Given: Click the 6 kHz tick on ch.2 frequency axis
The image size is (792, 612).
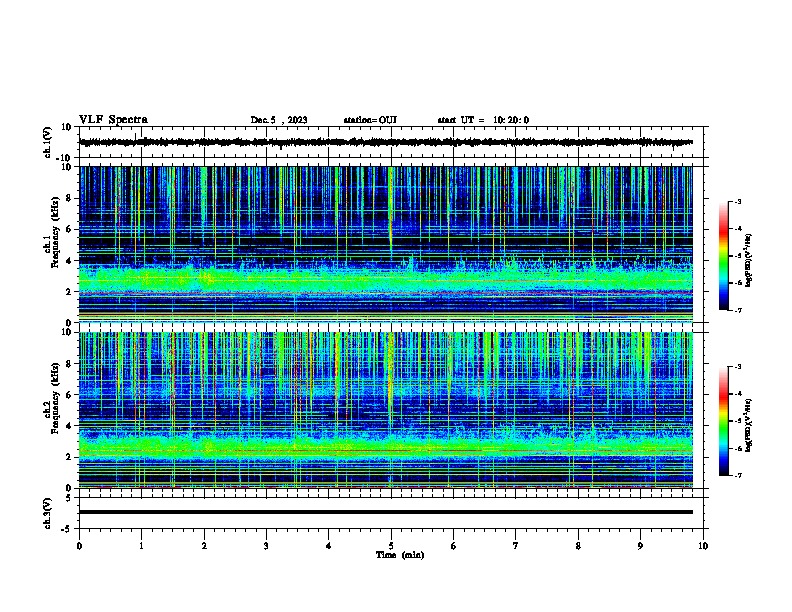Looking at the screenshot, I should point(69,395).
